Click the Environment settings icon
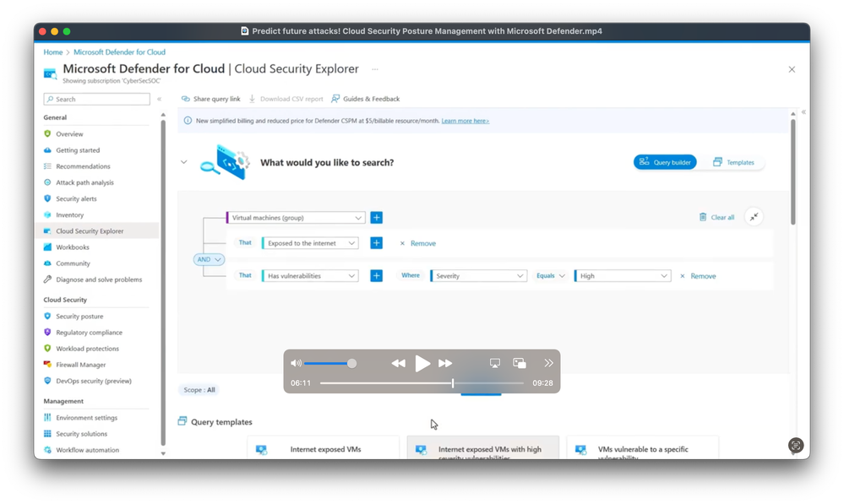This screenshot has height=504, width=844. click(x=47, y=417)
